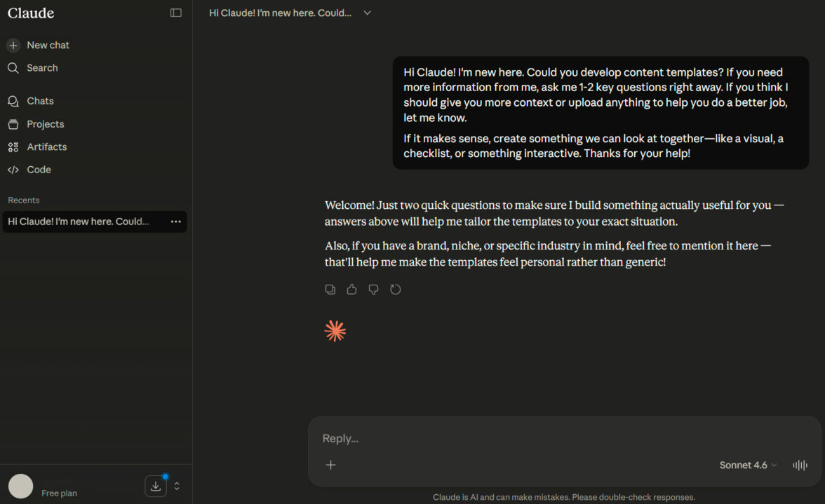Go to Artifacts in sidebar
Image resolution: width=825 pixels, height=504 pixels.
(46, 147)
